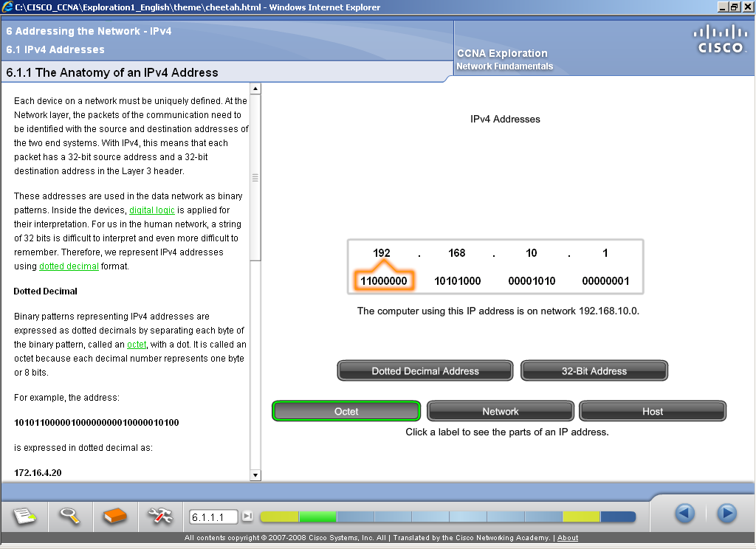Open the tools hammer and wrench icon
Image resolution: width=756 pixels, height=549 pixels.
point(160,517)
